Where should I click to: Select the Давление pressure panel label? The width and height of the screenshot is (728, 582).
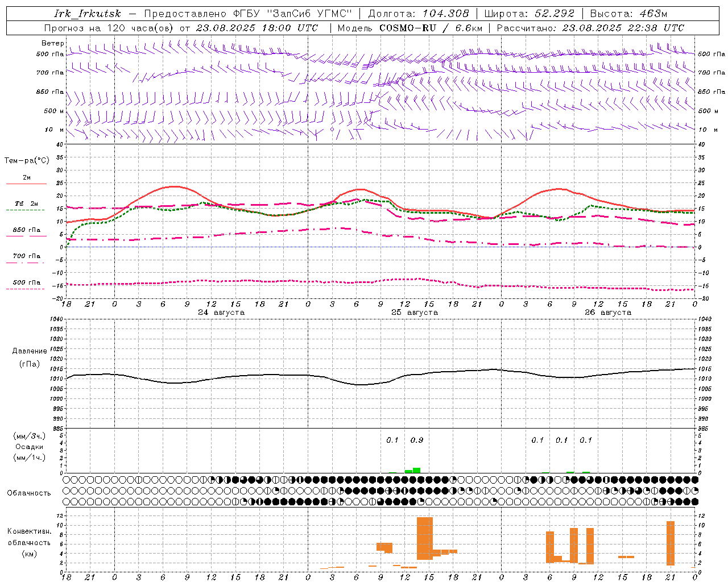point(30,351)
